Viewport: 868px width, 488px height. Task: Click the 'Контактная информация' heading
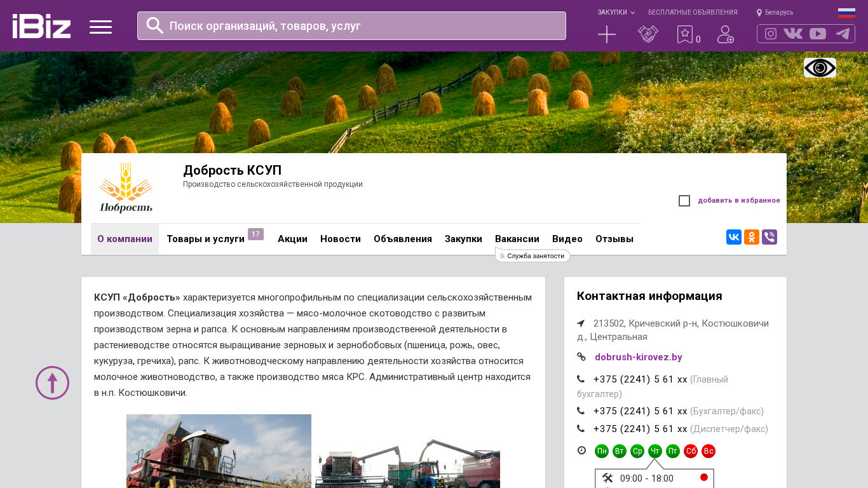point(649,296)
